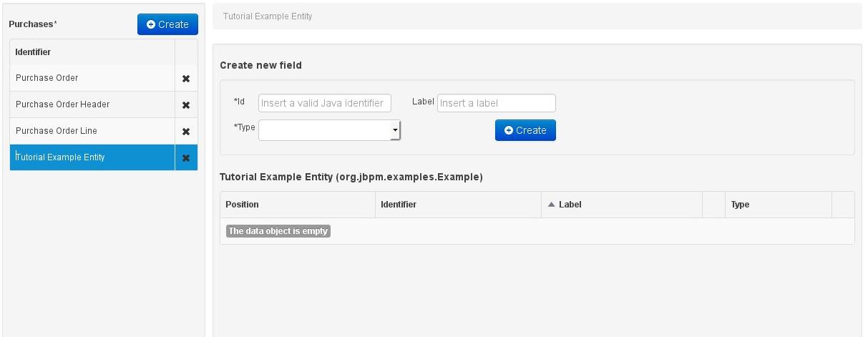Focus the Id input field
The image size is (868, 337).
coord(324,103)
